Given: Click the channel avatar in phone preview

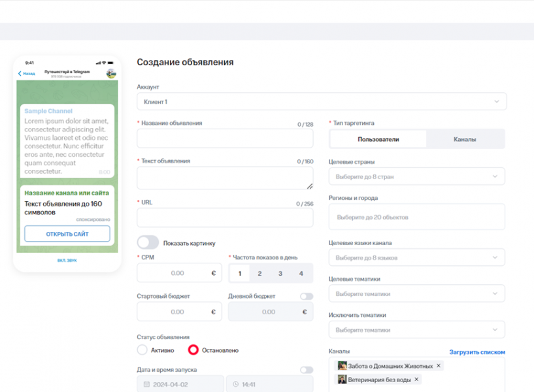Looking at the screenshot, I should tap(111, 73).
